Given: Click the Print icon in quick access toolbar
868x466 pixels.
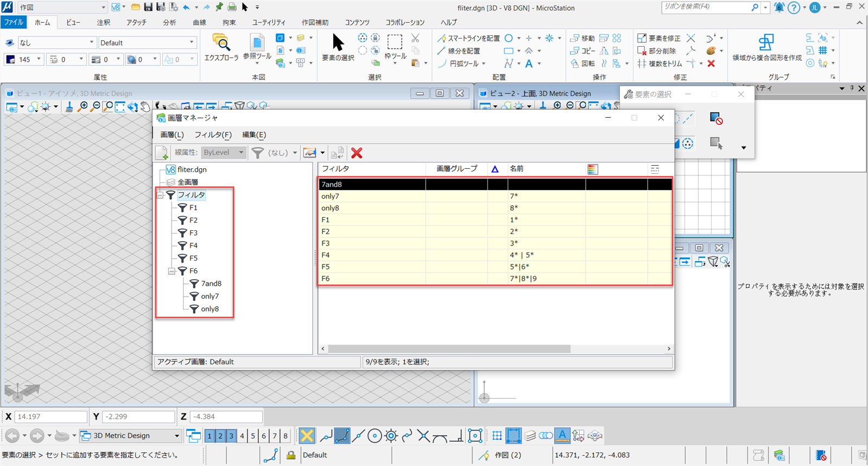Looking at the screenshot, I should tap(232, 7).
